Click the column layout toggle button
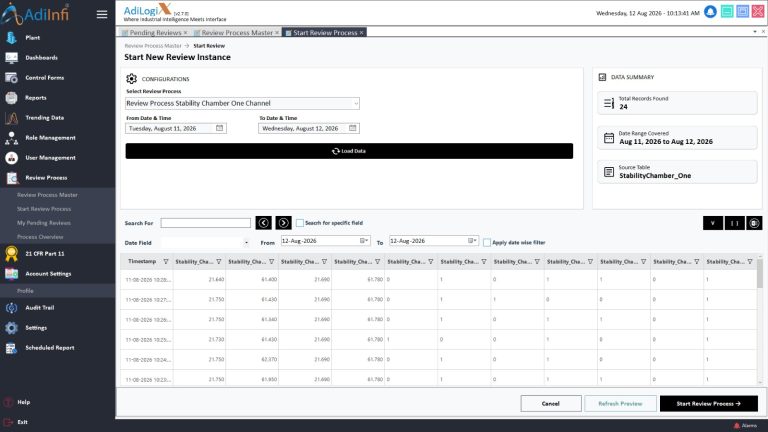The image size is (768, 432). coord(735,223)
